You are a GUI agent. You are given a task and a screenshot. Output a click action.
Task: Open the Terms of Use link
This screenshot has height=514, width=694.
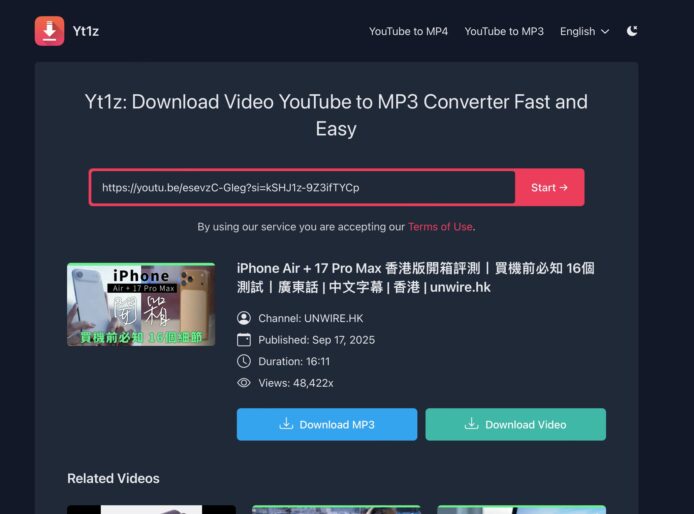[440, 227]
